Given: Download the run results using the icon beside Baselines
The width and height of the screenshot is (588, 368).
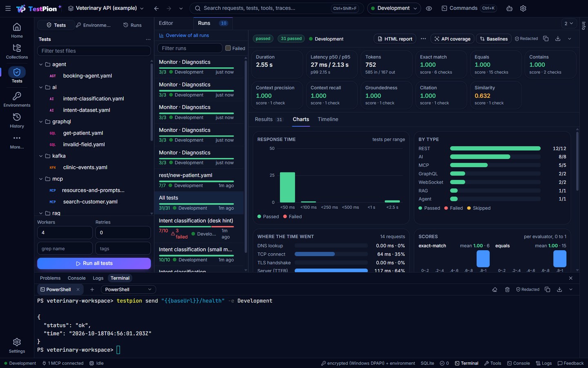Looking at the screenshot, I should click(x=558, y=39).
